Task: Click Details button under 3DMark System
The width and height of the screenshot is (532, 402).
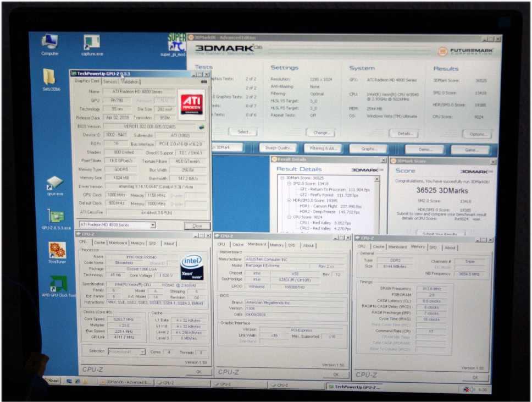Action: (404, 134)
